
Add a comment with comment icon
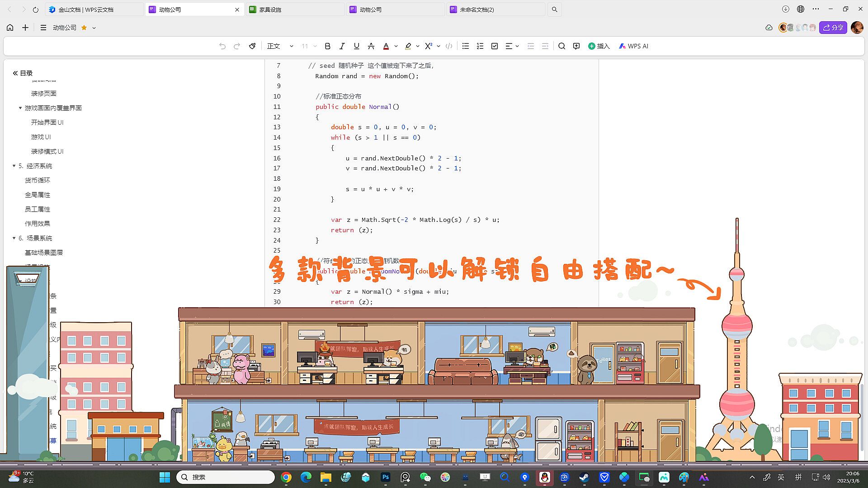576,46
